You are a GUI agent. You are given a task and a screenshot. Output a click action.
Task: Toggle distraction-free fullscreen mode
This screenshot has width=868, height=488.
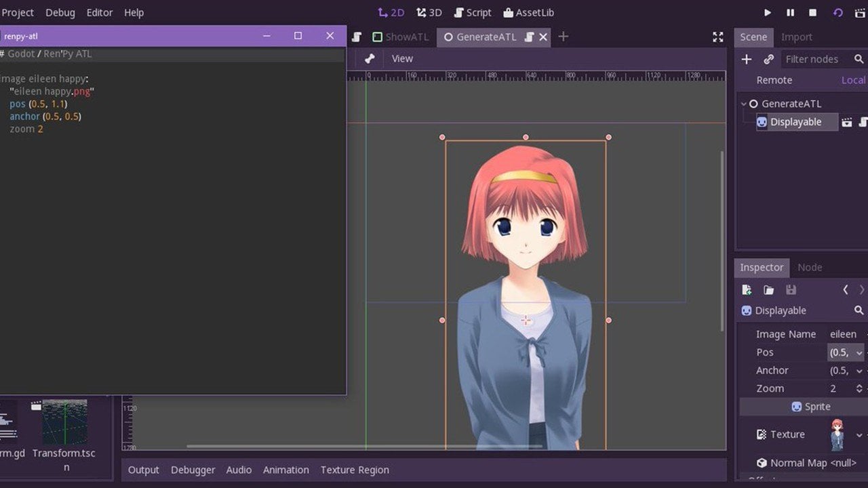pos(718,37)
